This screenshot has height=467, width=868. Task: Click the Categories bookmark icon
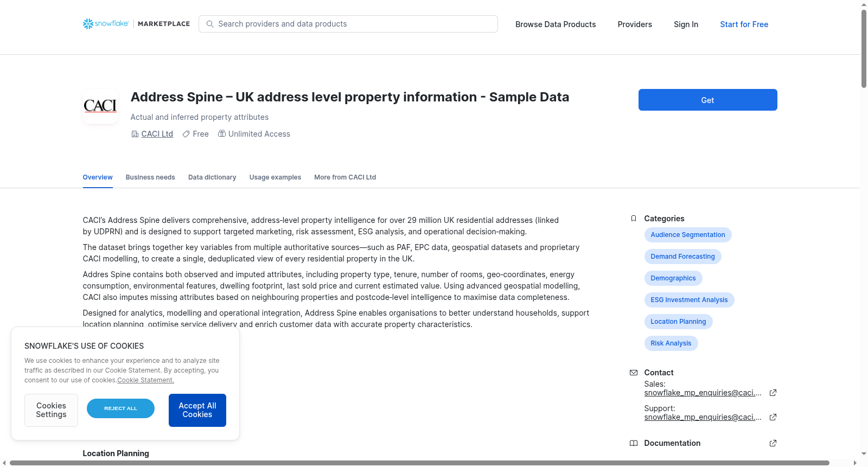(634, 219)
